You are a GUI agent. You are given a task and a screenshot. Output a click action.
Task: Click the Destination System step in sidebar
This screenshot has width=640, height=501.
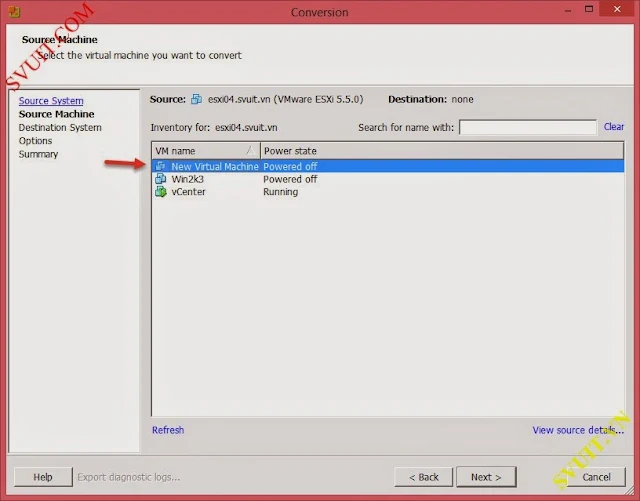coord(60,127)
